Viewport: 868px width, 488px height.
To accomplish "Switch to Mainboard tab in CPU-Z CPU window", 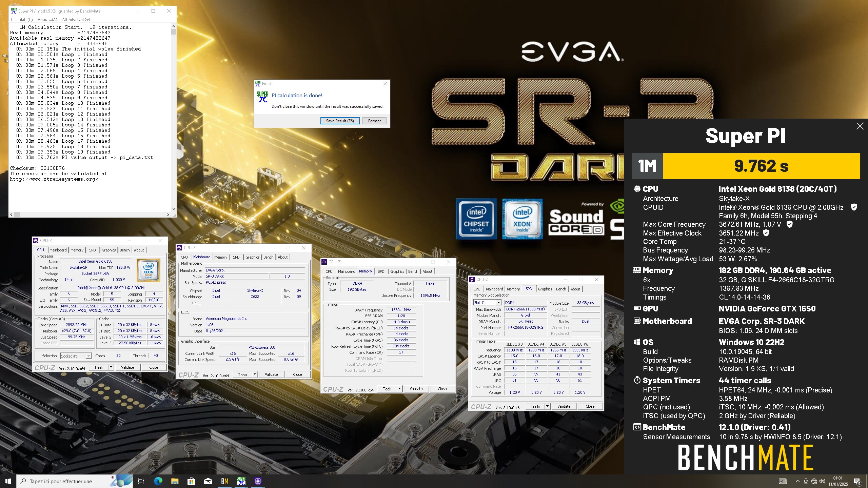I will 58,250.
